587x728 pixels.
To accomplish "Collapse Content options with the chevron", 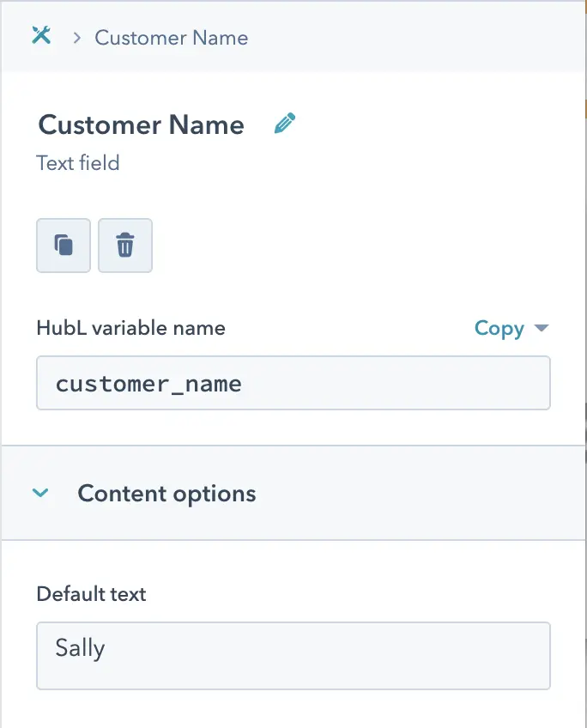I will [x=40, y=493].
